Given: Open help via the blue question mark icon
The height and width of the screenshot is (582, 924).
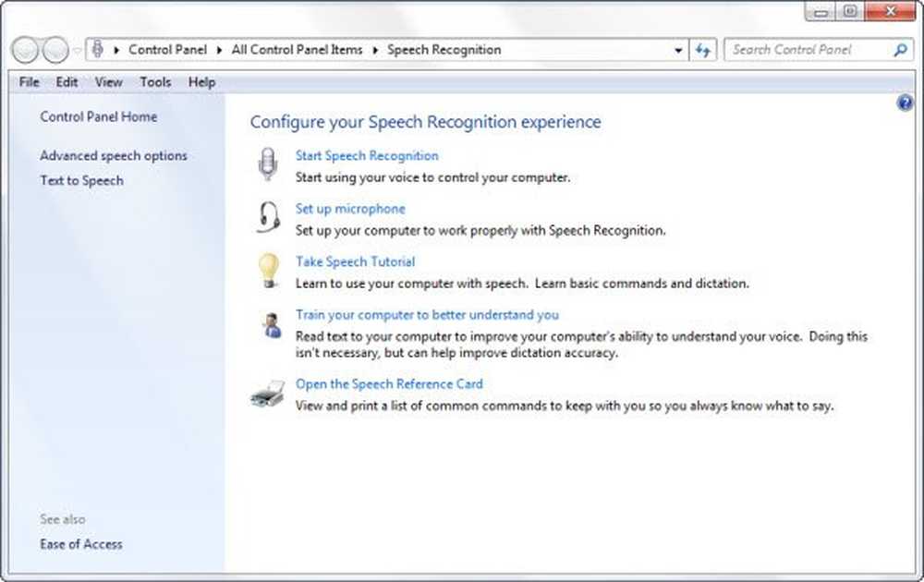Looking at the screenshot, I should coord(905,103).
